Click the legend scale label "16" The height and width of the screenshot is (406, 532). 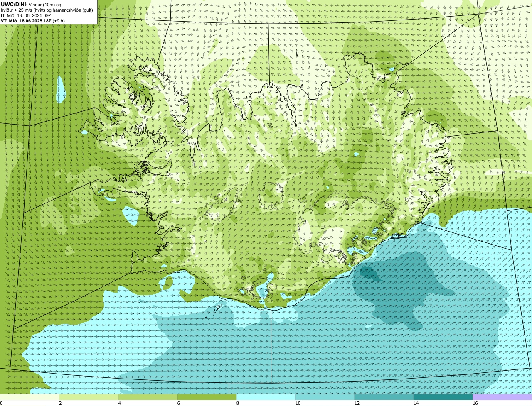475,403
